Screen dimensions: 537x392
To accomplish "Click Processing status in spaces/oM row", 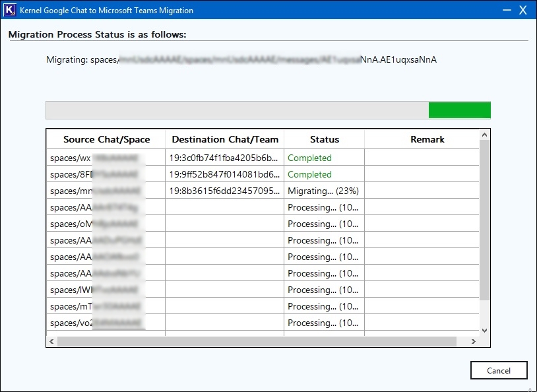I will point(325,224).
